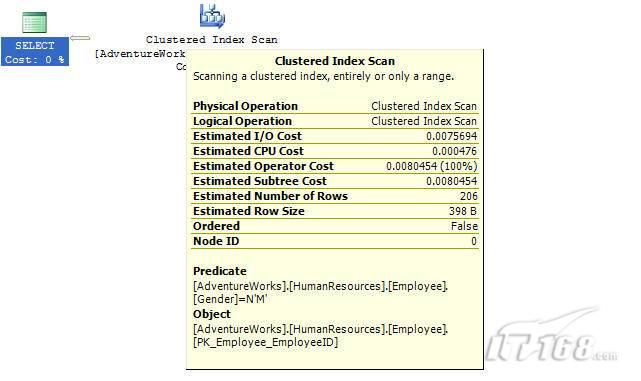The image size is (641, 381).
Task: Click the Ordered False row
Action: tap(335, 226)
